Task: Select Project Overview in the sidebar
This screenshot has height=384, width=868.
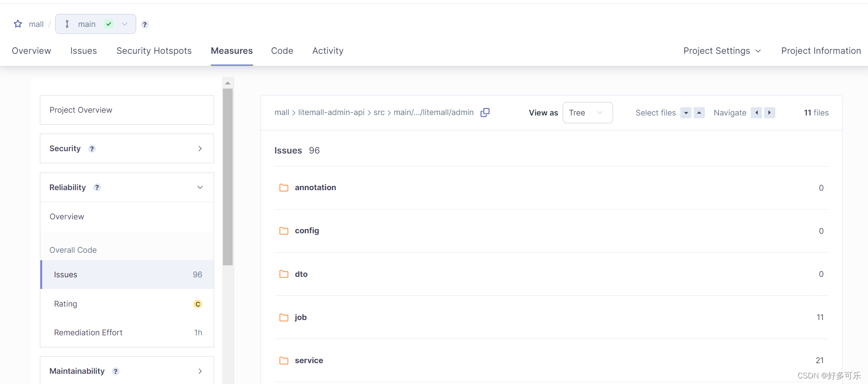Action: [127, 110]
